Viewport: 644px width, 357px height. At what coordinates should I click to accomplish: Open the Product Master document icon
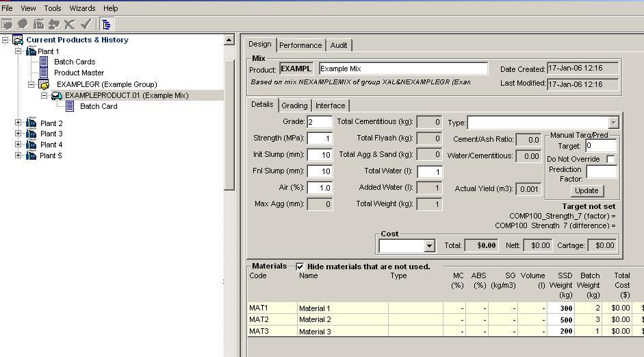44,73
